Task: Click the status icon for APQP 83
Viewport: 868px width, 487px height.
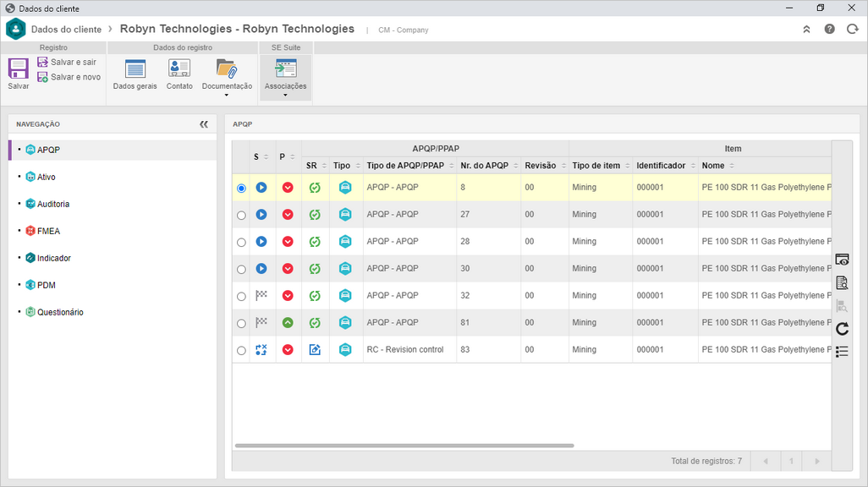Action: pyautogui.click(x=261, y=350)
